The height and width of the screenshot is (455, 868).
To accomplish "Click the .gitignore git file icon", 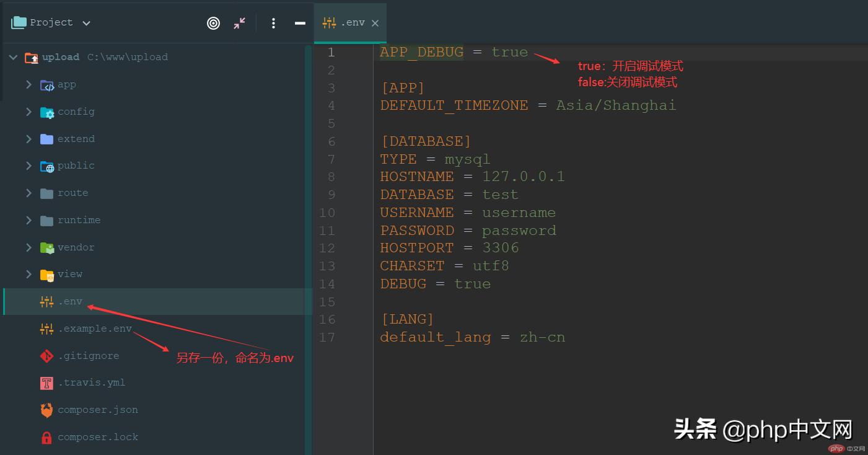I will 46,356.
